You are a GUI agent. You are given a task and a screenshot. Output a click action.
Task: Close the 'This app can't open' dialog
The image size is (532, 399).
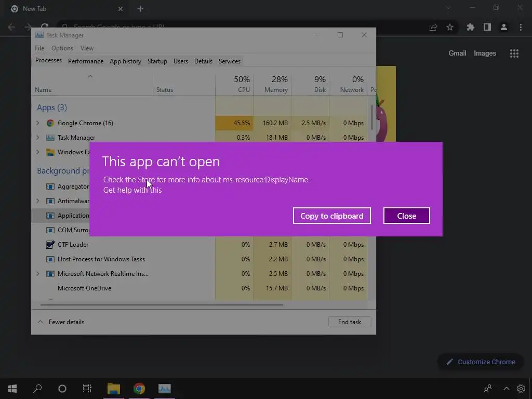pos(406,216)
